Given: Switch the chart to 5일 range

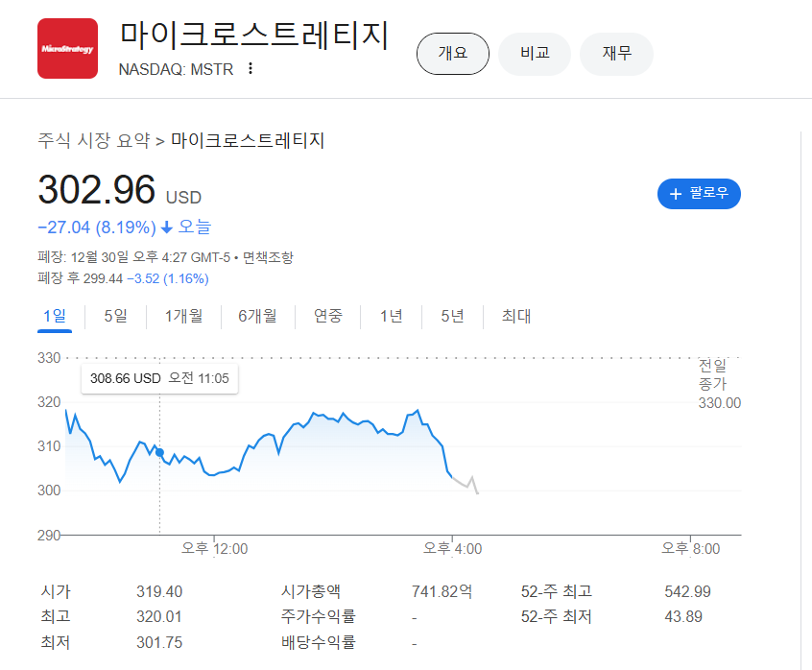Looking at the screenshot, I should click(x=115, y=316).
